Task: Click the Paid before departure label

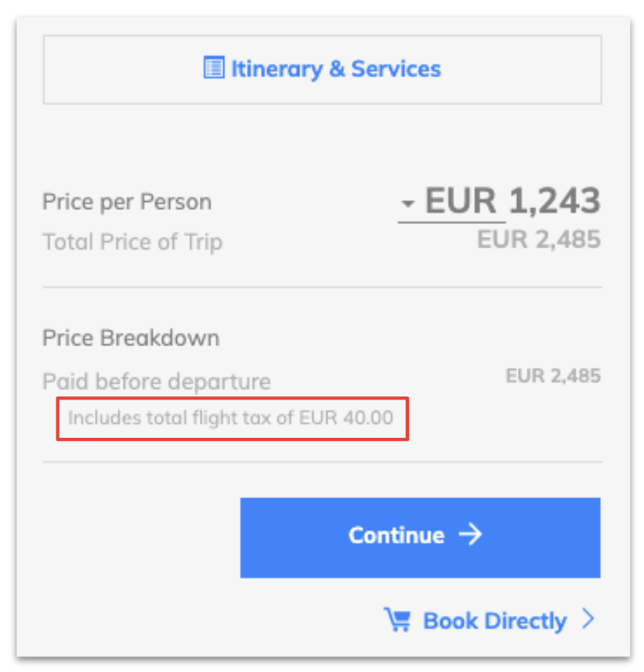Action: point(157,381)
